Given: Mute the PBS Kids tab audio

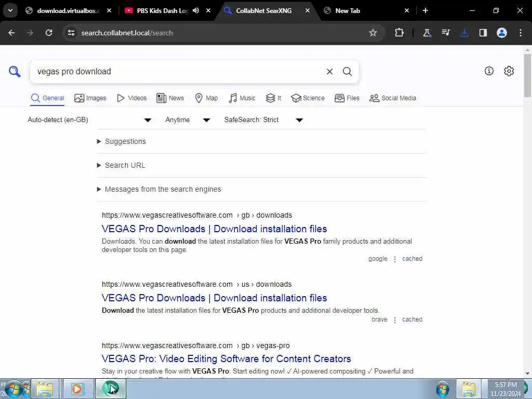Looking at the screenshot, I should [x=196, y=10].
